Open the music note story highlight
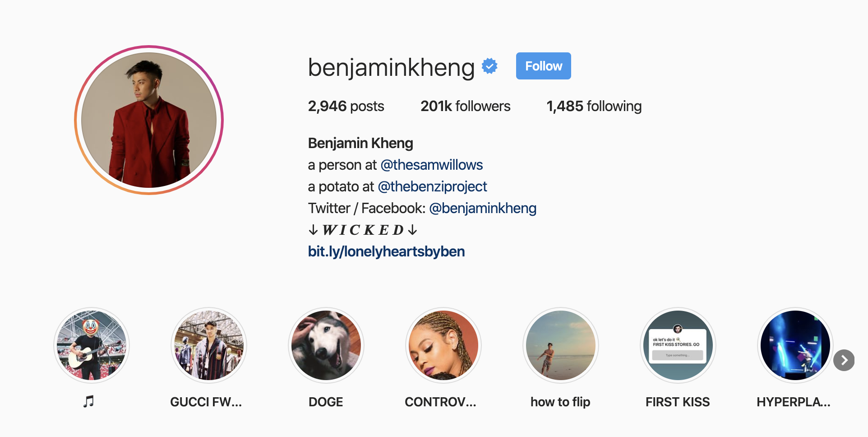The image size is (868, 437). (92, 345)
